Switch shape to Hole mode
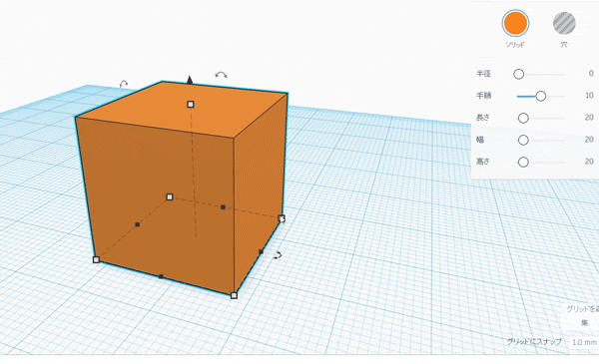 pyautogui.click(x=564, y=23)
